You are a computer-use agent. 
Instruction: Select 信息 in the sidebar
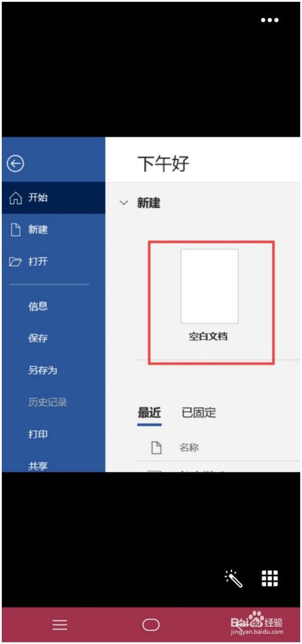(x=38, y=306)
